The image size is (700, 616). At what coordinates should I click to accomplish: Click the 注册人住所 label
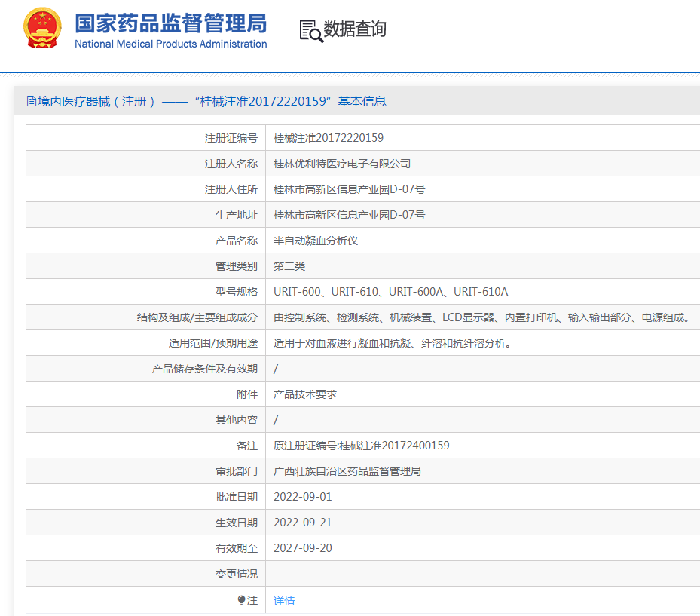click(231, 189)
